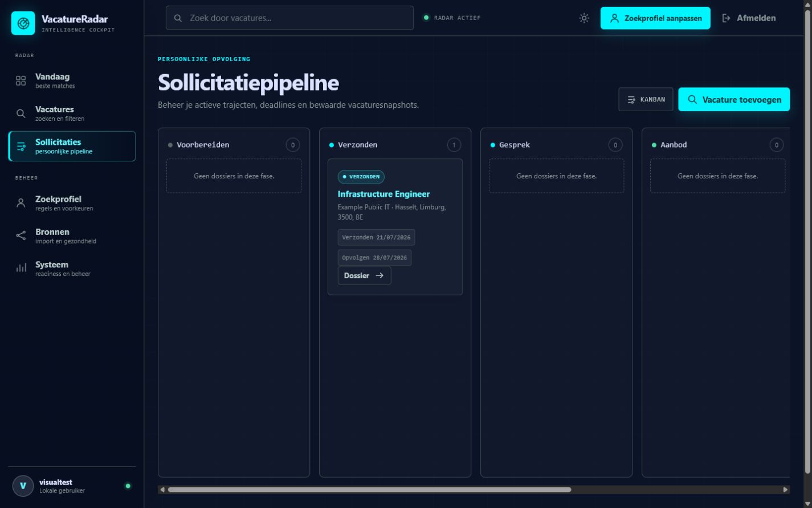Select the Vacatures magnifier icon in sidebar
Screen dimensions: 812x508
point(21,113)
